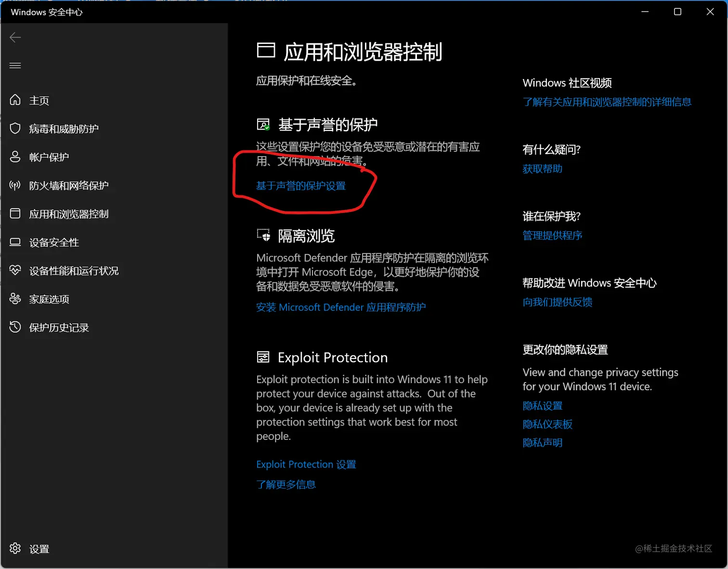Click the window icon for 应用和浏览器控制

pyautogui.click(x=15, y=213)
